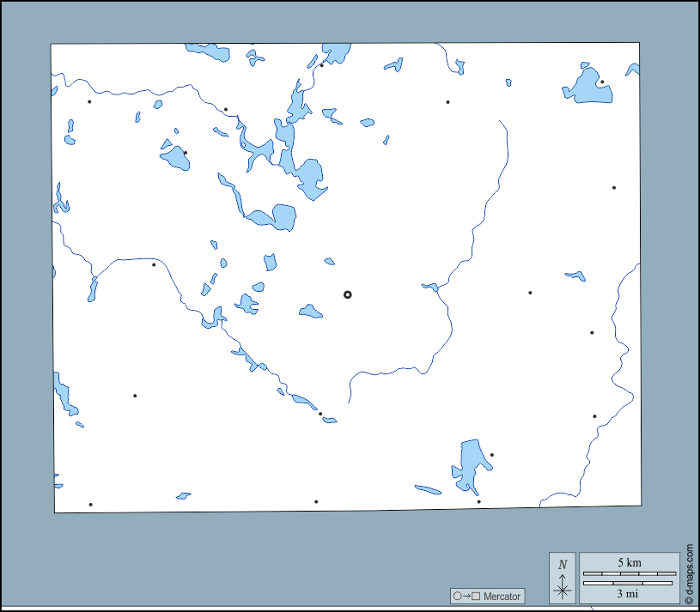
Task: Select the city dot at the southwestern river's end
Action: tap(320, 414)
